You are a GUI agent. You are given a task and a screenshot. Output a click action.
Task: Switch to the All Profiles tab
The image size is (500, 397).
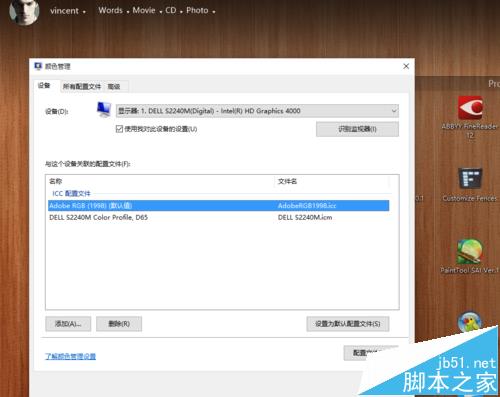coord(82,87)
